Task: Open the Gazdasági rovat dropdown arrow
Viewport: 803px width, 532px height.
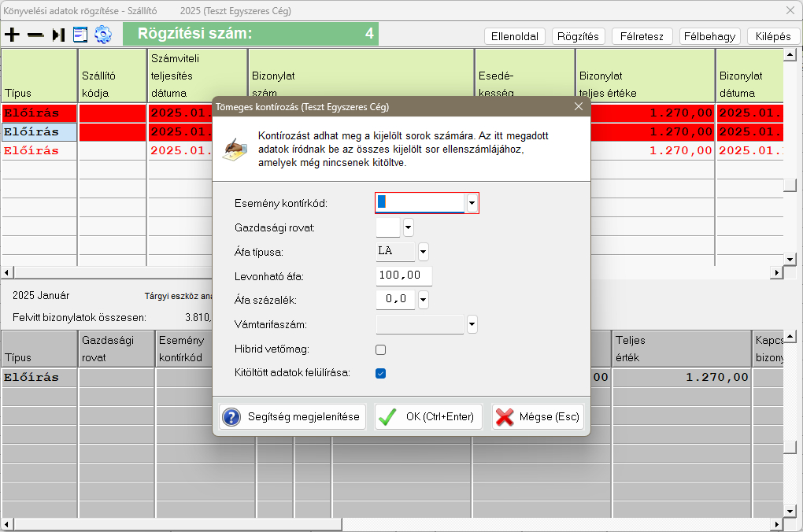Action: tap(408, 228)
